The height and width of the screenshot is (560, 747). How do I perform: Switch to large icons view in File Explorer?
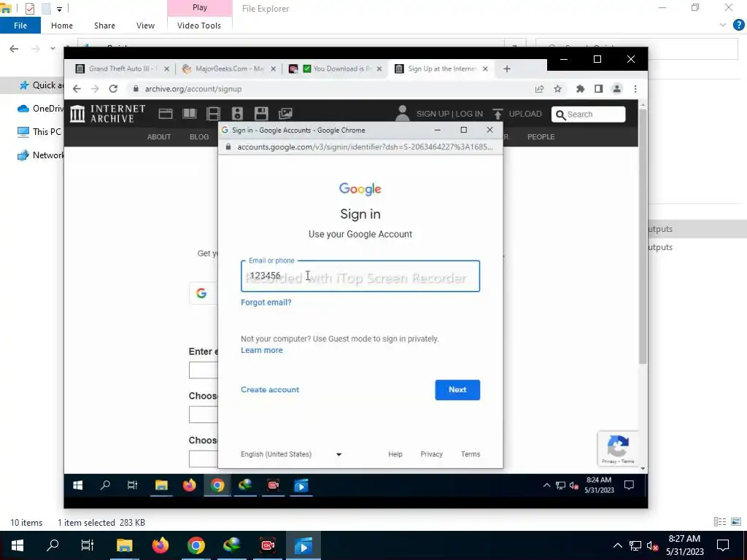736,522
